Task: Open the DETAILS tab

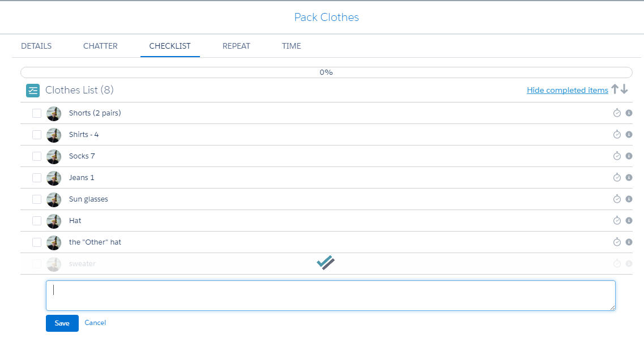Action: tap(36, 46)
